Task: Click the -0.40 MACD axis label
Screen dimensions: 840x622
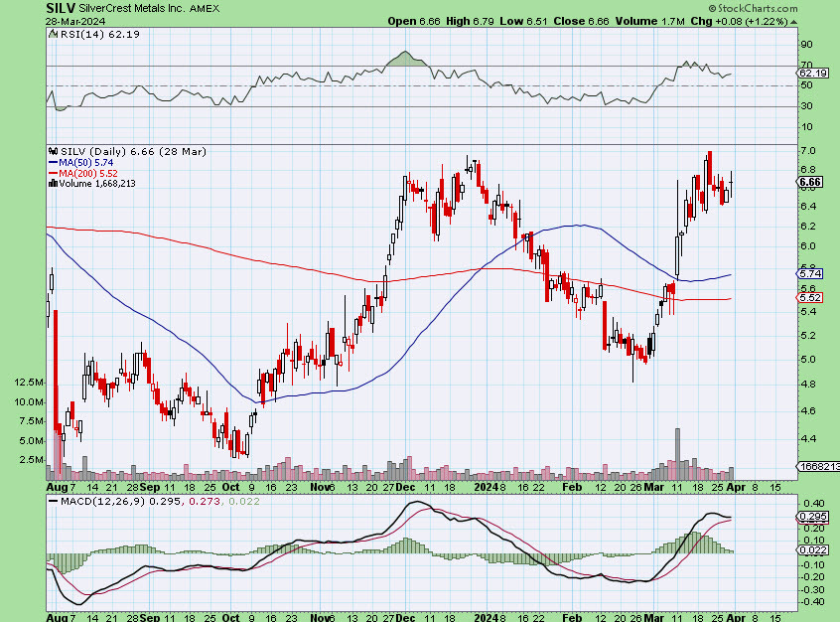Action: [x=811, y=601]
